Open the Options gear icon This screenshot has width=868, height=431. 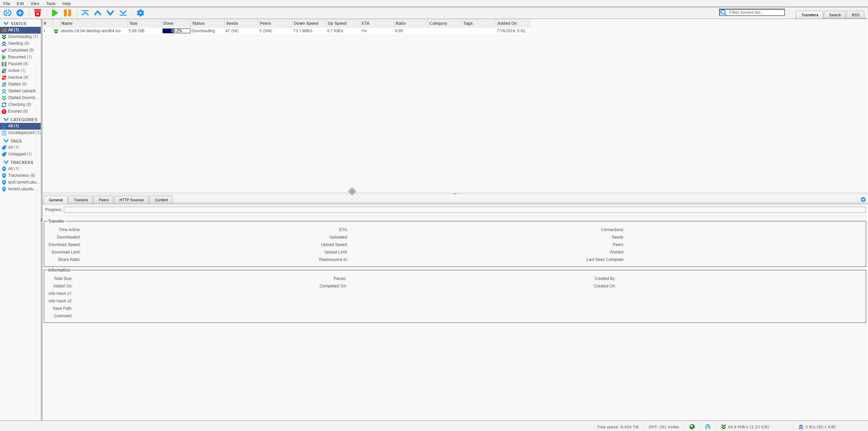[x=140, y=13]
